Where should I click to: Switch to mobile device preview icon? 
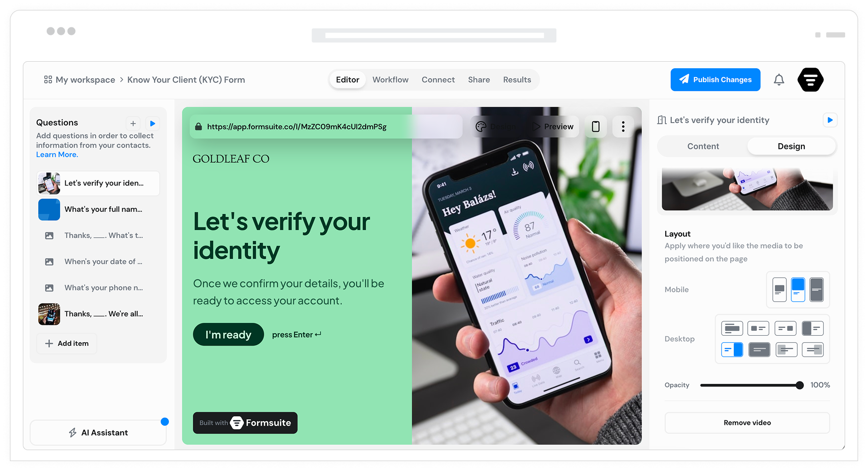click(x=595, y=127)
